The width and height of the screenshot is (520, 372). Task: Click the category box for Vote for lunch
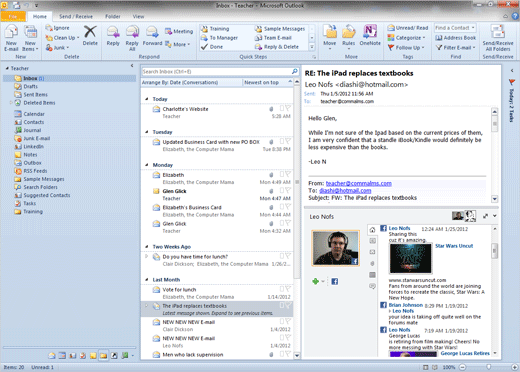[282, 289]
